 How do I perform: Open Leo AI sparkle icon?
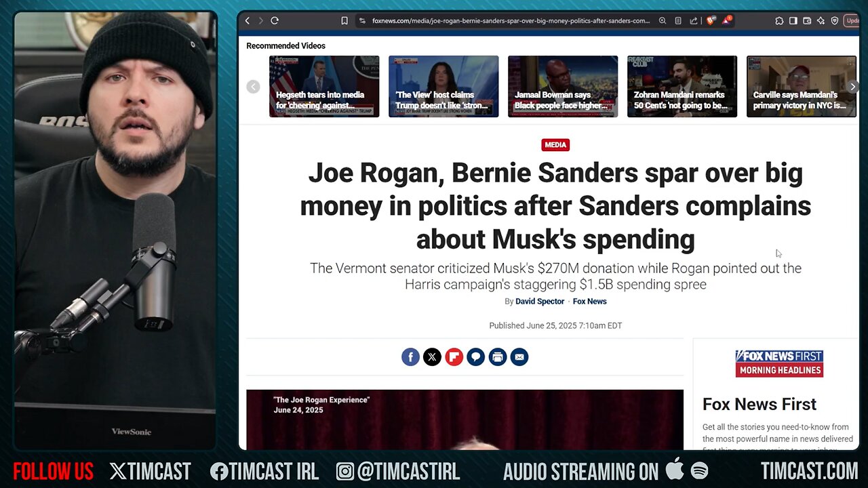pos(821,21)
